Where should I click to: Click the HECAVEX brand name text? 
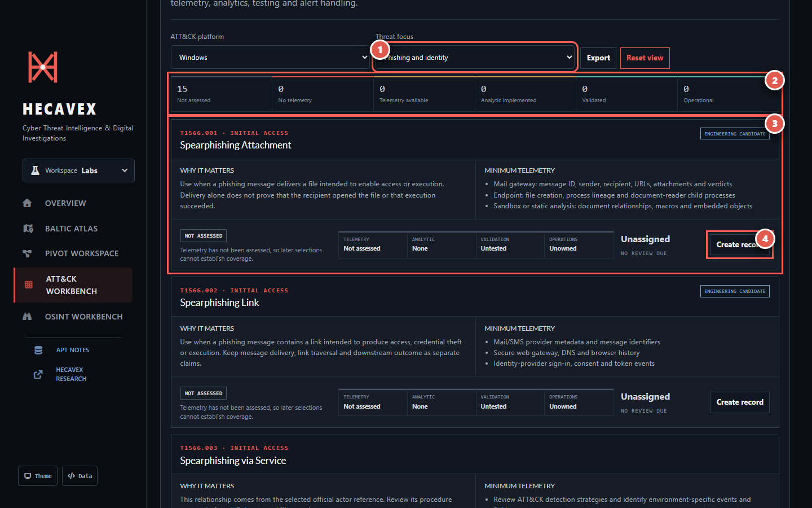pyautogui.click(x=60, y=109)
